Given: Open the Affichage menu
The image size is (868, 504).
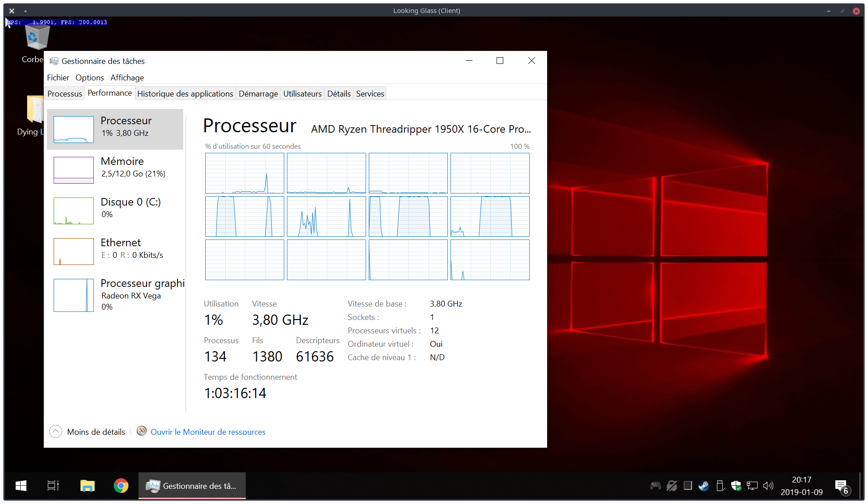Looking at the screenshot, I should [127, 78].
